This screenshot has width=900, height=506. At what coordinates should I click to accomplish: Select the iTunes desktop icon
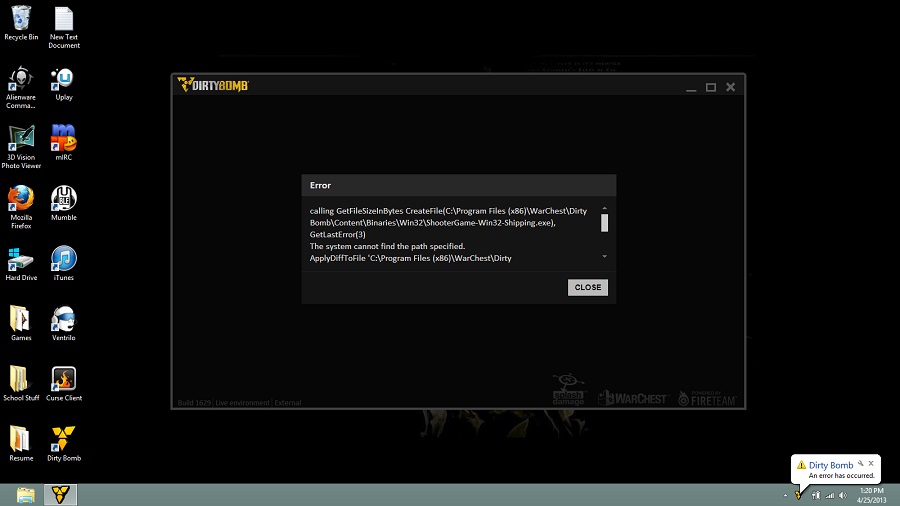(x=63, y=259)
